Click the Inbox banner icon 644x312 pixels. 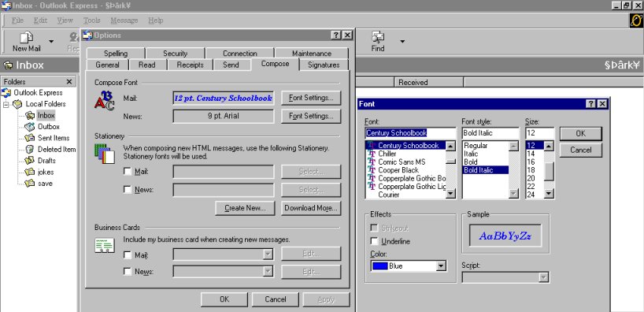tap(8, 65)
